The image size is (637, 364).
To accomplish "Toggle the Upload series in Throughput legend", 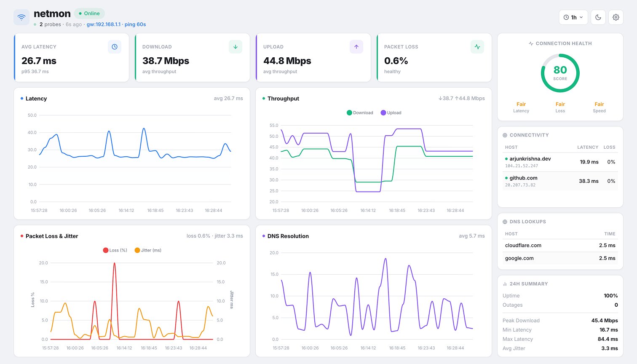I will pyautogui.click(x=391, y=113).
